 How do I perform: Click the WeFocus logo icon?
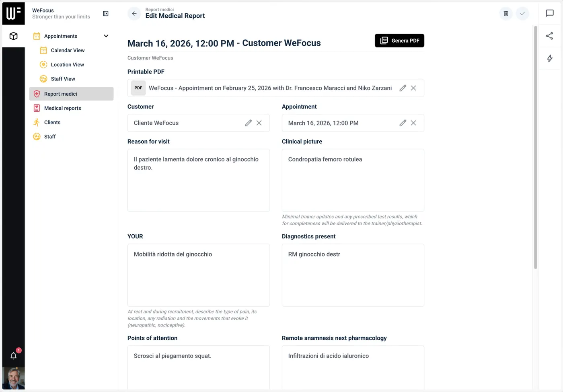pos(13,13)
